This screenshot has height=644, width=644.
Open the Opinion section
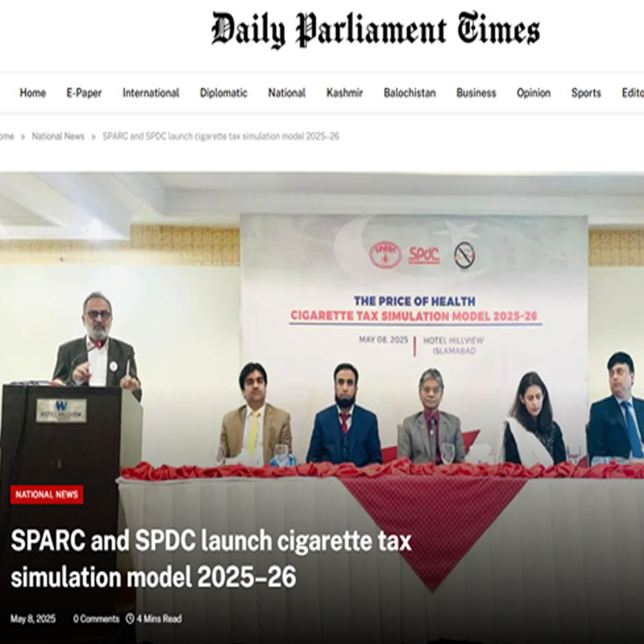point(533,93)
